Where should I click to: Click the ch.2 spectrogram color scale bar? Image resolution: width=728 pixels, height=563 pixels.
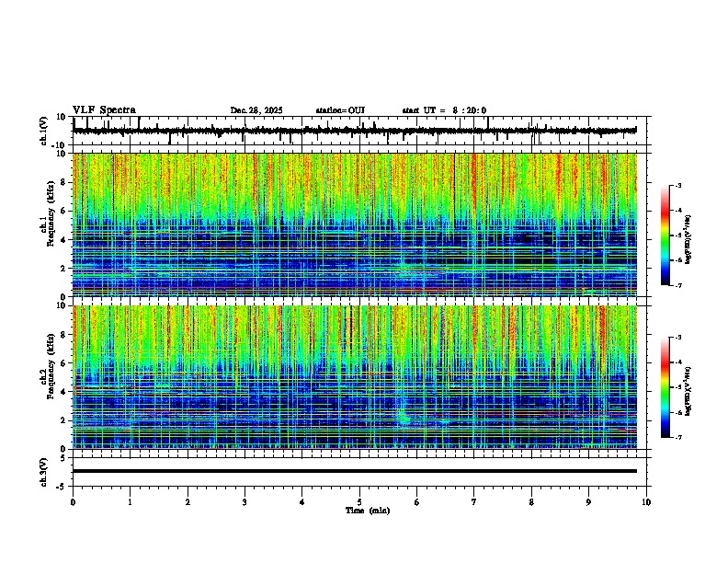[665, 387]
